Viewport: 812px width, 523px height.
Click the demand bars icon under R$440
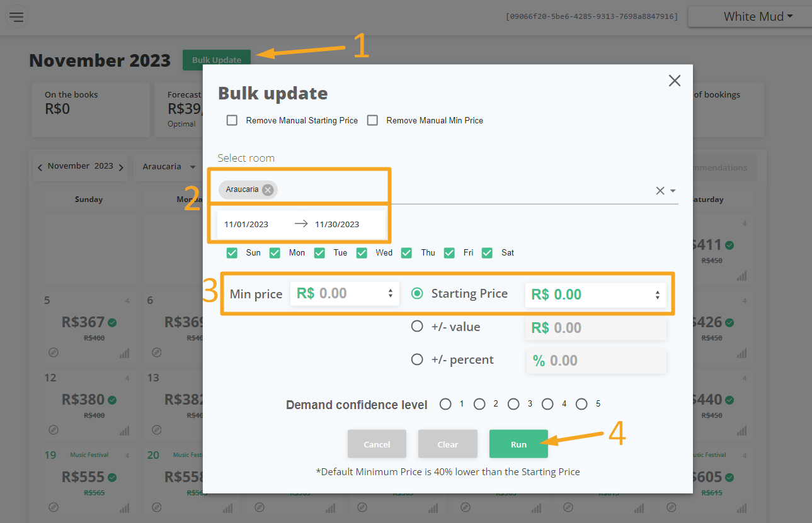tap(741, 430)
